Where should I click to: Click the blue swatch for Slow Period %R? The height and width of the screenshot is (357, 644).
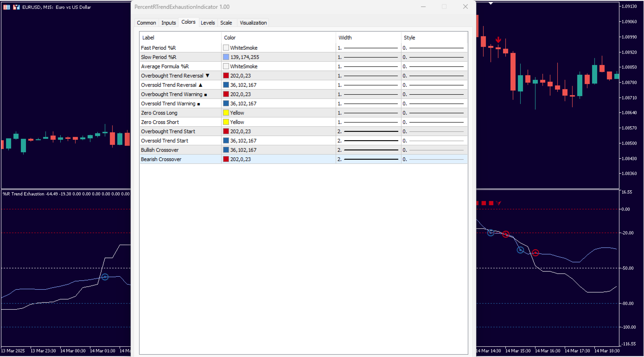[x=226, y=57]
